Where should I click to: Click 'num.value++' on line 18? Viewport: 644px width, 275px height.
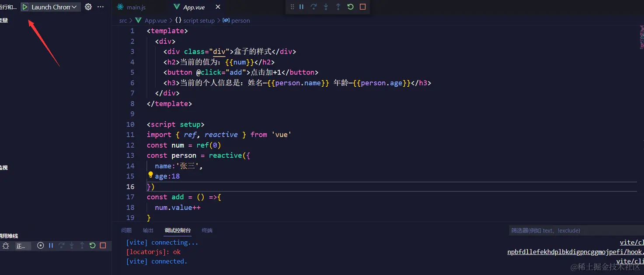[x=178, y=208]
